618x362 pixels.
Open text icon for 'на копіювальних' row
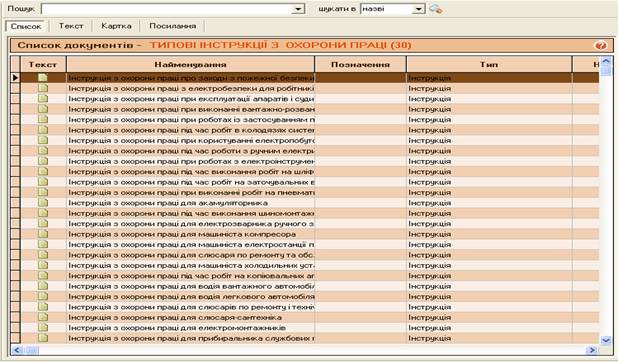click(x=43, y=276)
